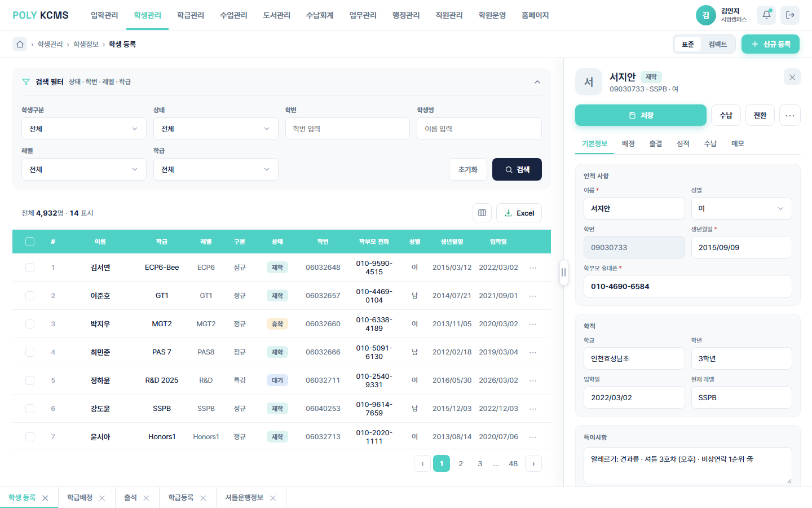Open row actions for 박지우
Viewport: 812px width, 508px height.
pyautogui.click(x=533, y=324)
